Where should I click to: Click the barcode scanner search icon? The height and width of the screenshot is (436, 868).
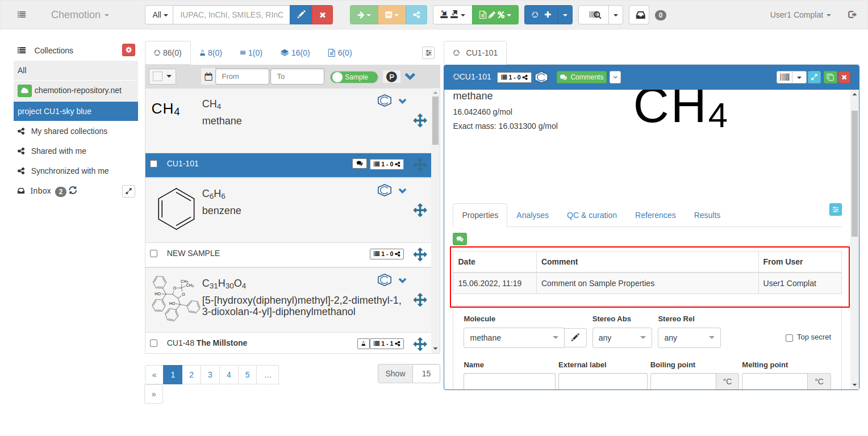pyautogui.click(x=594, y=15)
